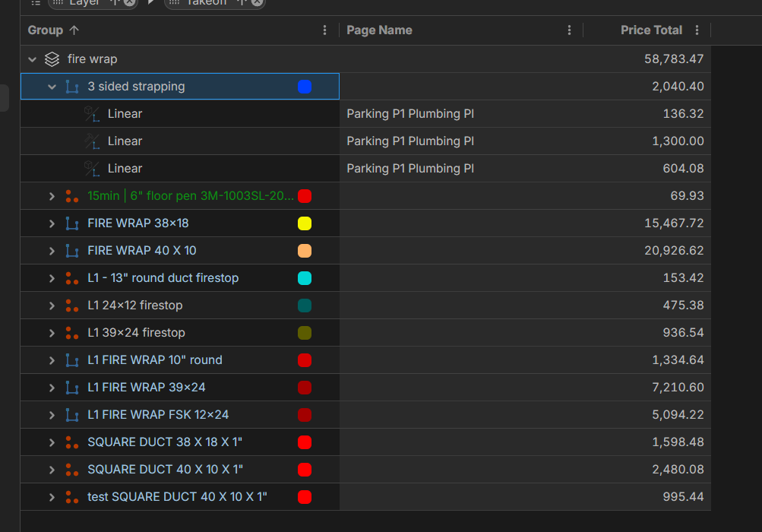Screen dimensions: 762x532
Task: Click the FIRE WRAP 38×18 linear icon
Action: coord(72,223)
